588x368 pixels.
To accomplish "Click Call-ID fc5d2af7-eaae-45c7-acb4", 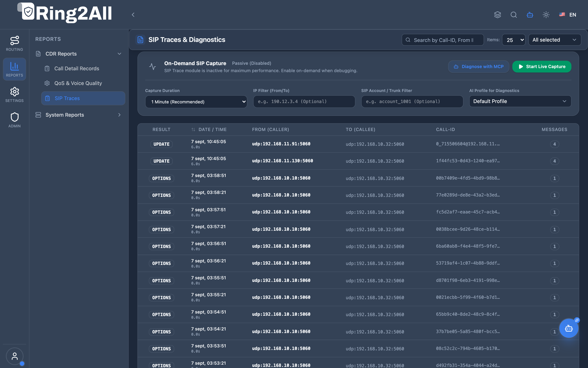I will (468, 212).
